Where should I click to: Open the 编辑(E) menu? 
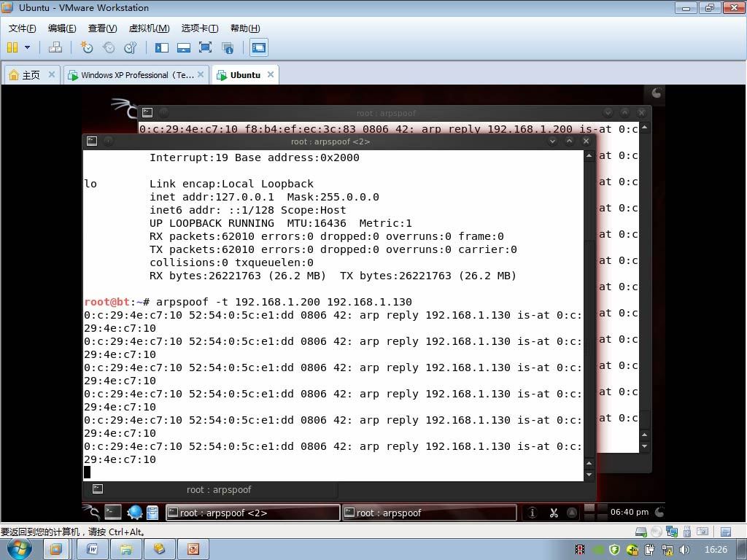[x=62, y=28]
